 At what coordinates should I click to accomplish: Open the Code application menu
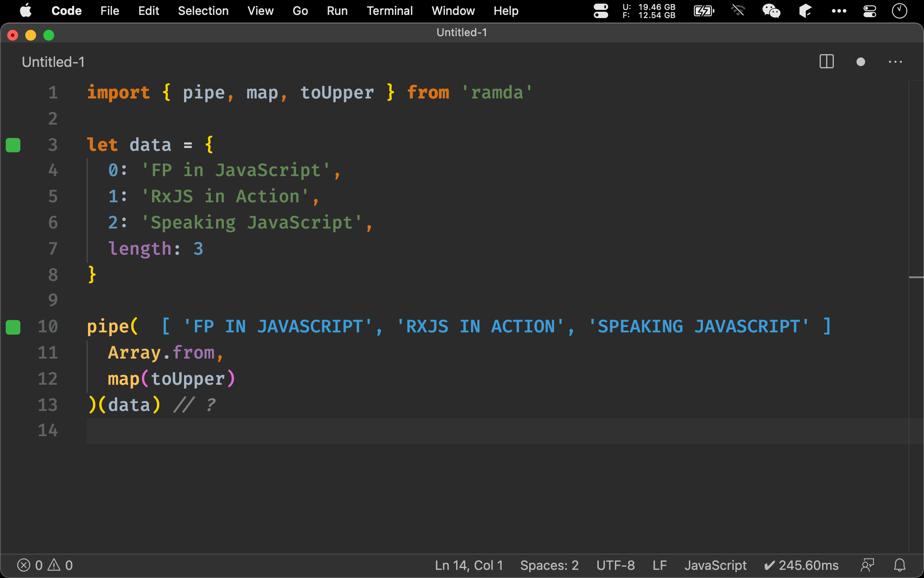[x=66, y=10]
